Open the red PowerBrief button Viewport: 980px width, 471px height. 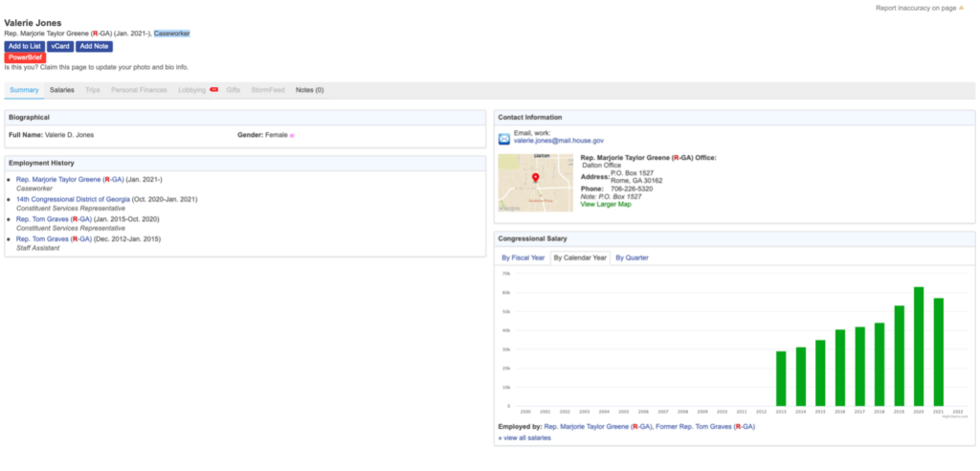tap(24, 57)
